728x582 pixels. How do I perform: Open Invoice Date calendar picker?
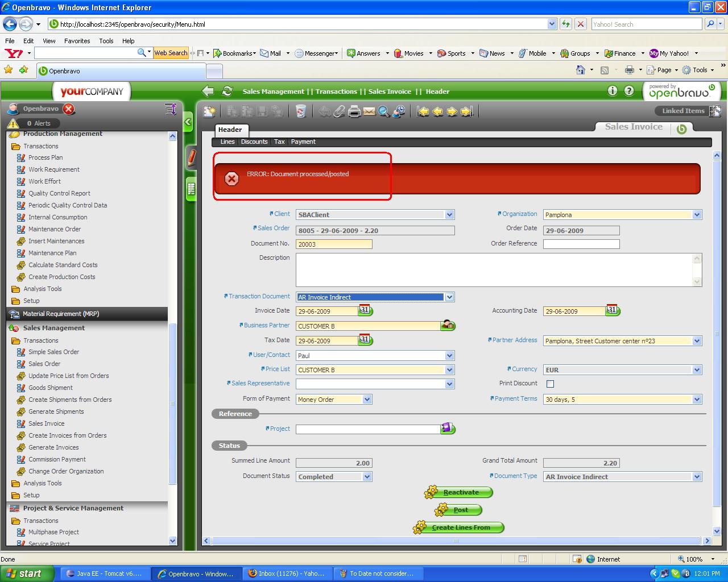[365, 311]
